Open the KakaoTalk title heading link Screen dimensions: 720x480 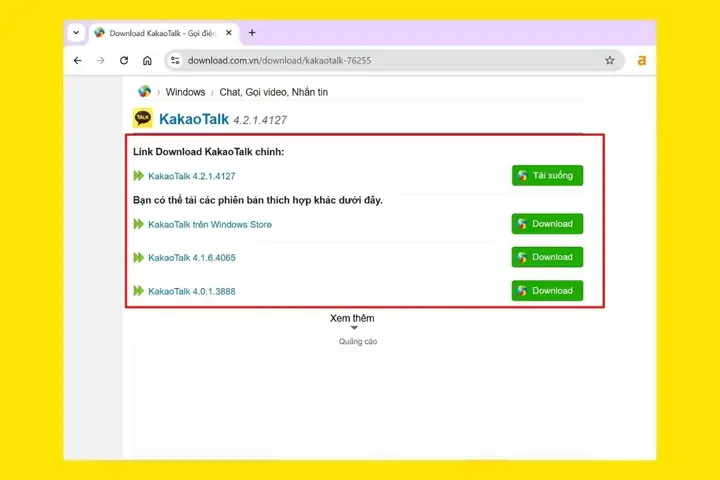pos(194,119)
